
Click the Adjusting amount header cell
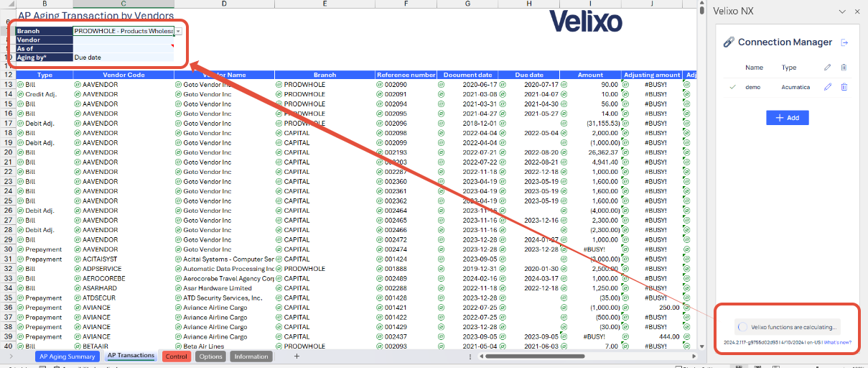click(x=652, y=75)
